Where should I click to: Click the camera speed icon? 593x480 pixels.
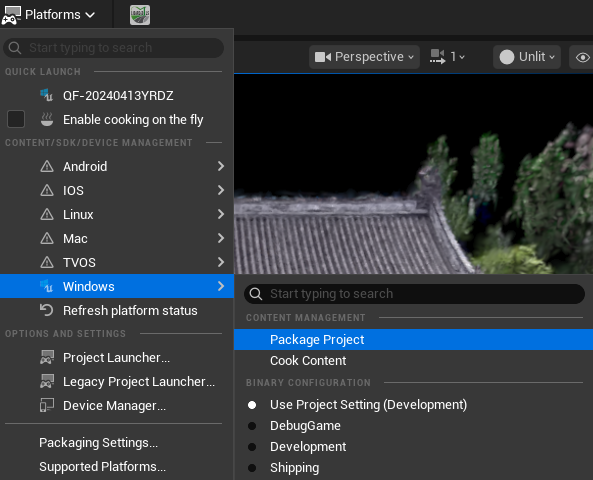[438, 57]
